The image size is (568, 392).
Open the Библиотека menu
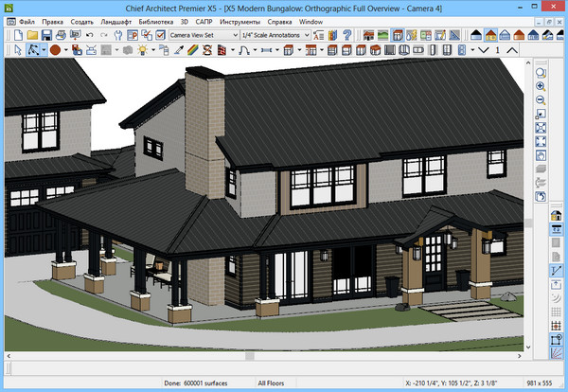pos(156,22)
